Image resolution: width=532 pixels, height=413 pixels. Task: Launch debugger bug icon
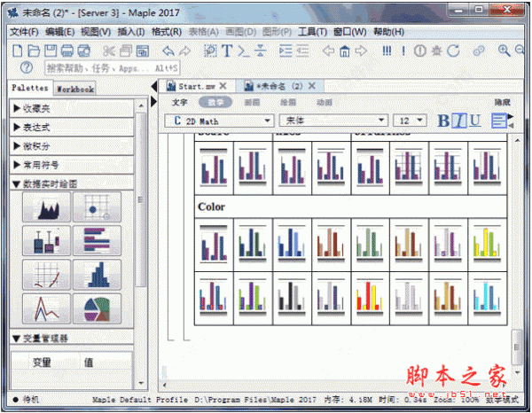click(436, 51)
